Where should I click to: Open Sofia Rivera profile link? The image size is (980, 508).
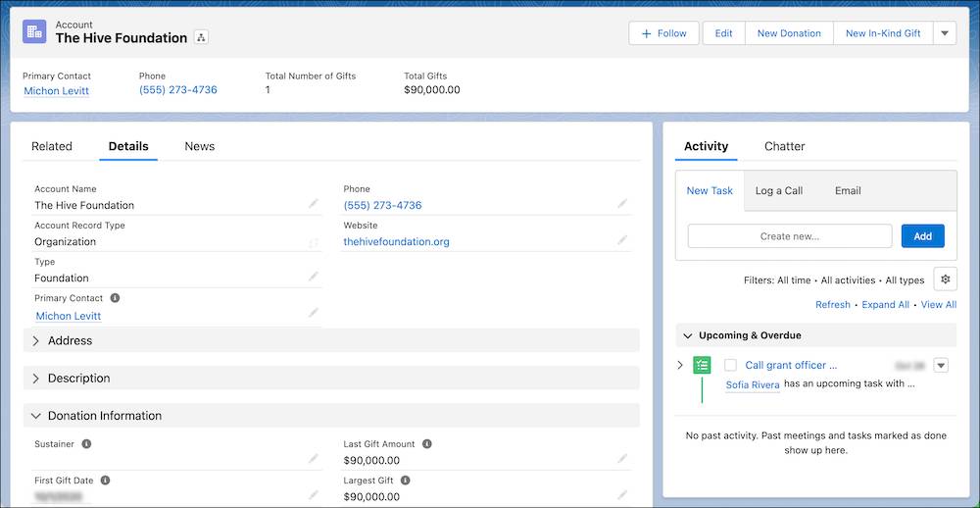pyautogui.click(x=753, y=385)
